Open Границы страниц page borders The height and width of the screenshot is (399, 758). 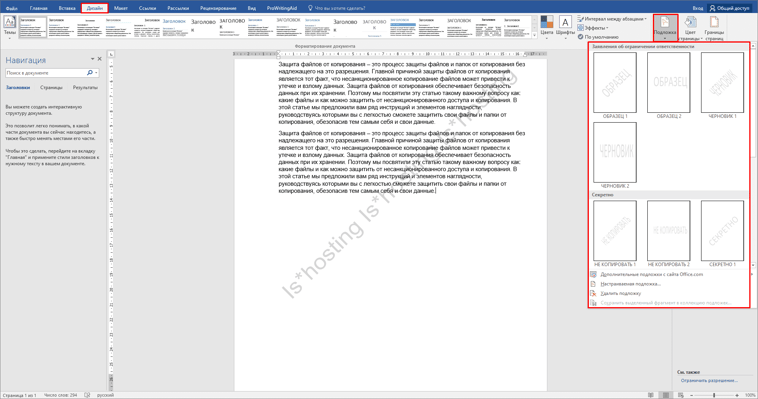pyautogui.click(x=714, y=28)
